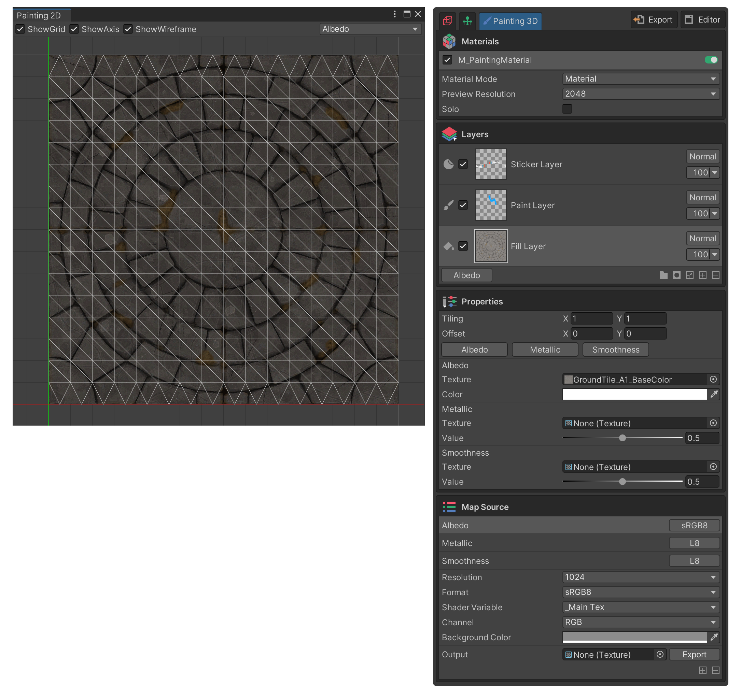The image size is (741, 700).
Task: Toggle Fill Layer visibility checkbox
Action: [x=462, y=246]
